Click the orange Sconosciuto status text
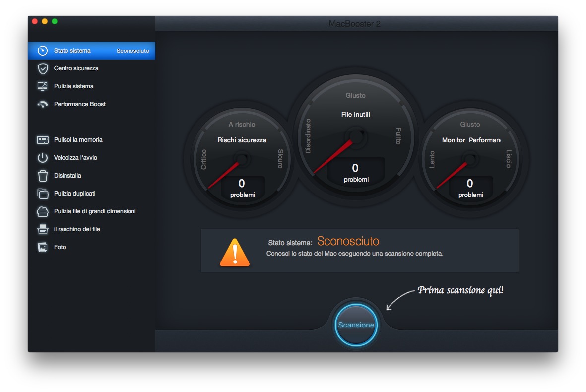Screen dimensions: 586x392 [348, 242]
